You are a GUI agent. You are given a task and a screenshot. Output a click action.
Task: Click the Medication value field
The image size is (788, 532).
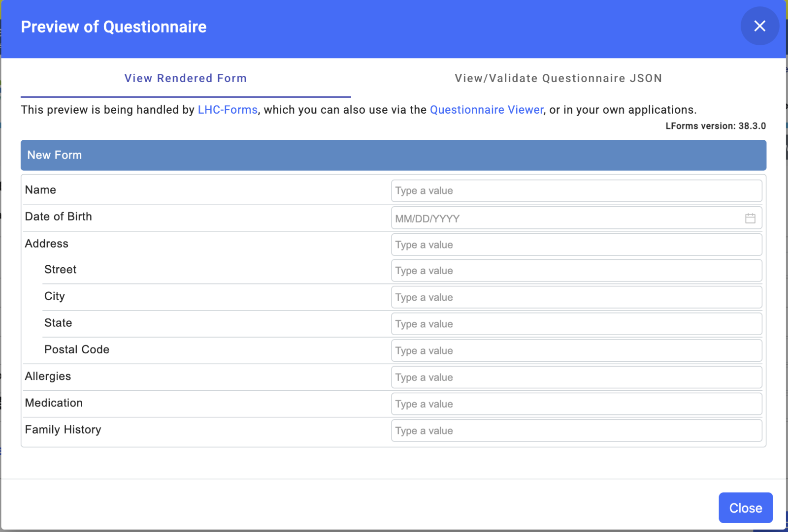(x=576, y=404)
